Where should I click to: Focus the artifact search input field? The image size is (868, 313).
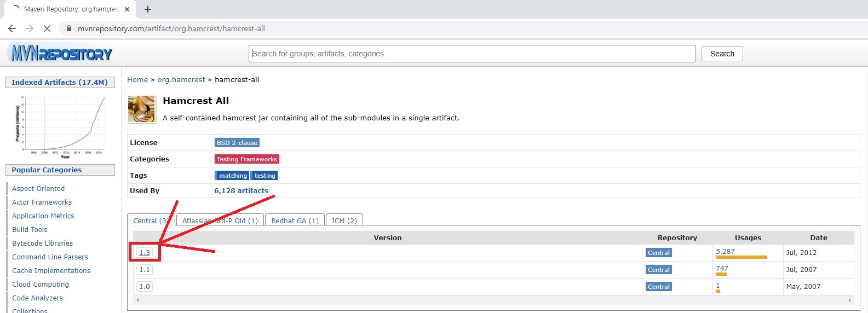coord(472,54)
